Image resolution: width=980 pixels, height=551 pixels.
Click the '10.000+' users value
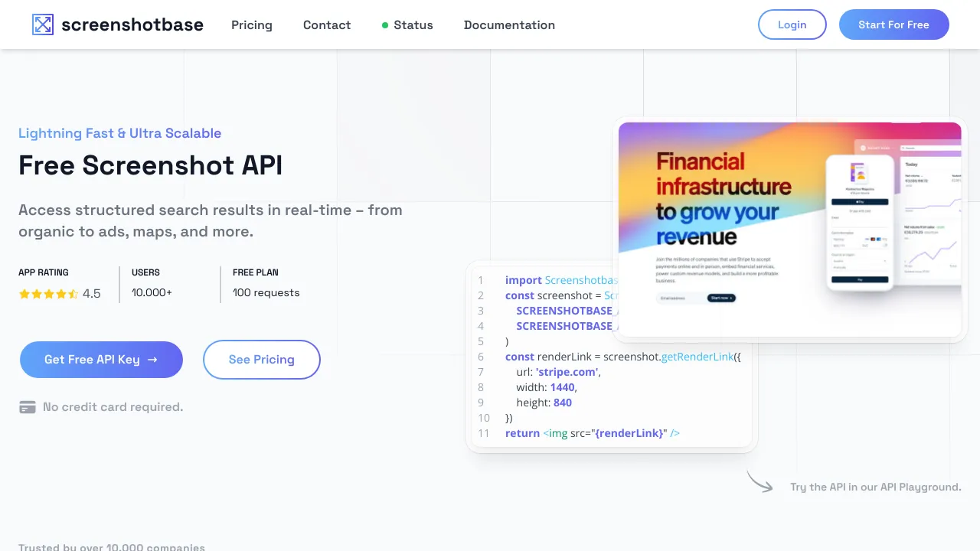pos(152,292)
